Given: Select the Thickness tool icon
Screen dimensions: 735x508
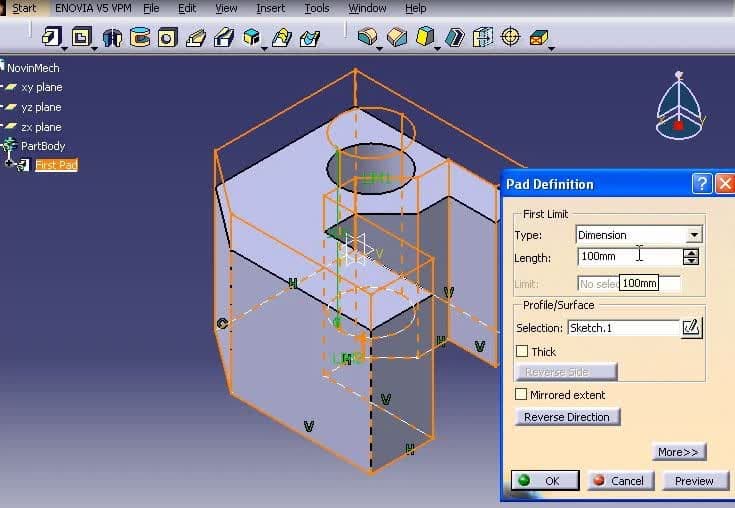Looking at the screenshot, I should [482, 37].
